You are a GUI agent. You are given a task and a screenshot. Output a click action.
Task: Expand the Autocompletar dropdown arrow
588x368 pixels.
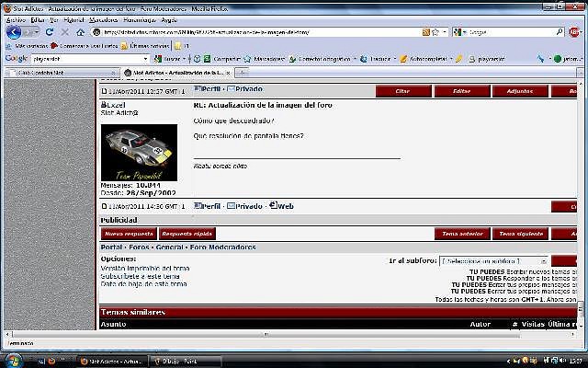[451, 59]
